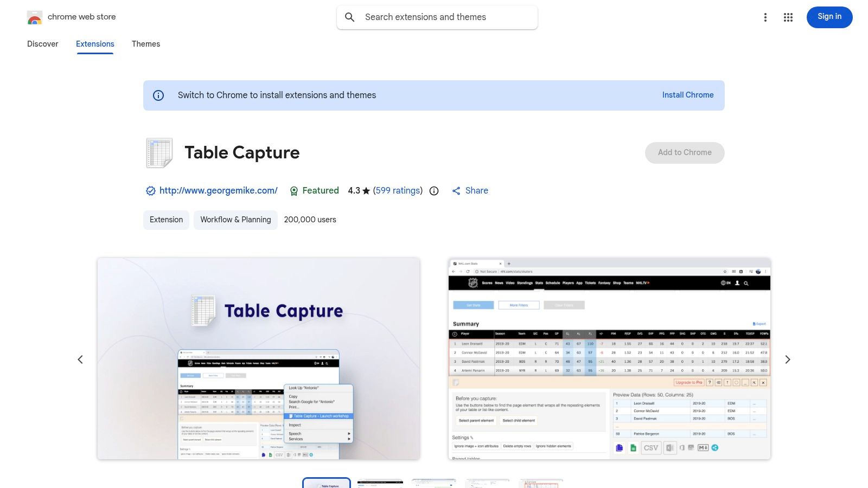The image size is (868, 488).
Task: Click the Table Capture extension icon
Action: (159, 153)
